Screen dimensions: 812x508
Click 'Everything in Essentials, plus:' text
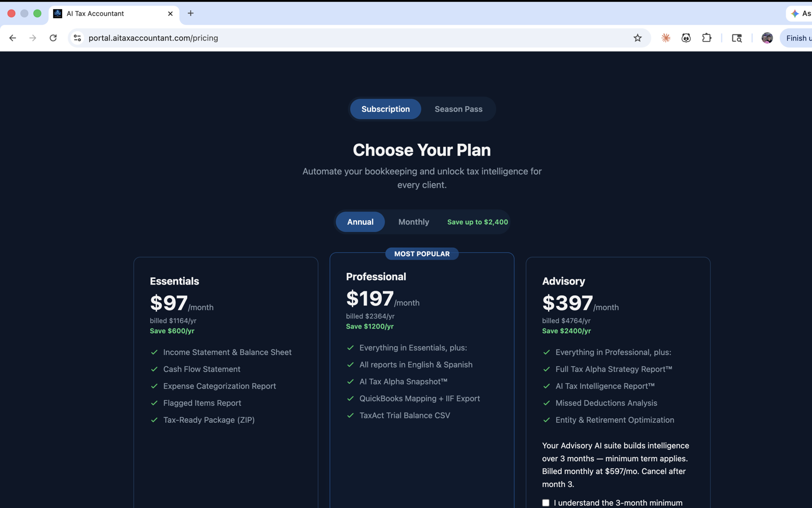413,348
